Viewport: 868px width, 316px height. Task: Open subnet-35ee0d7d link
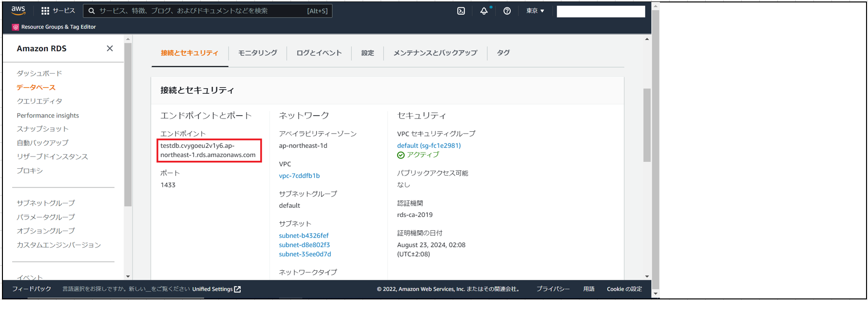tap(305, 254)
